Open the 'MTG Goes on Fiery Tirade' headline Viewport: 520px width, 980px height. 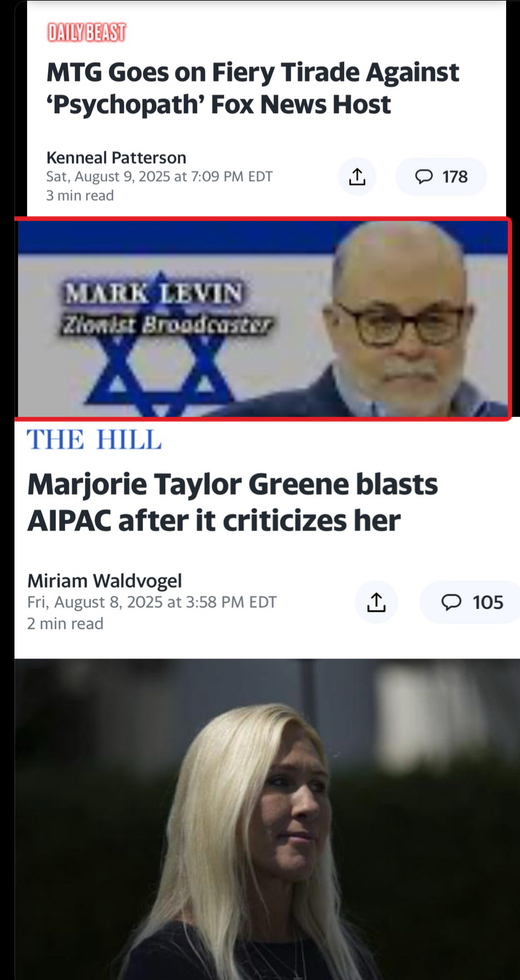pos(252,89)
